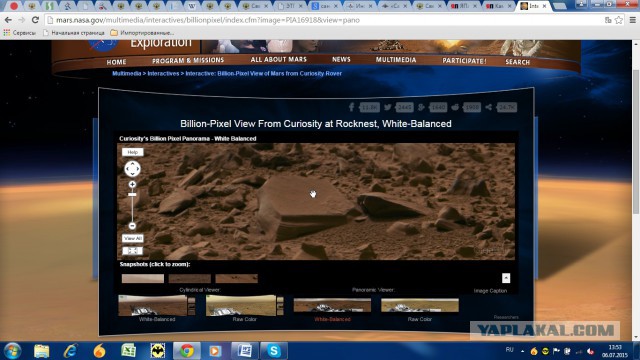Open the first snapshot thumbnail
Viewport: 640px width, 360px height.
[x=143, y=278]
